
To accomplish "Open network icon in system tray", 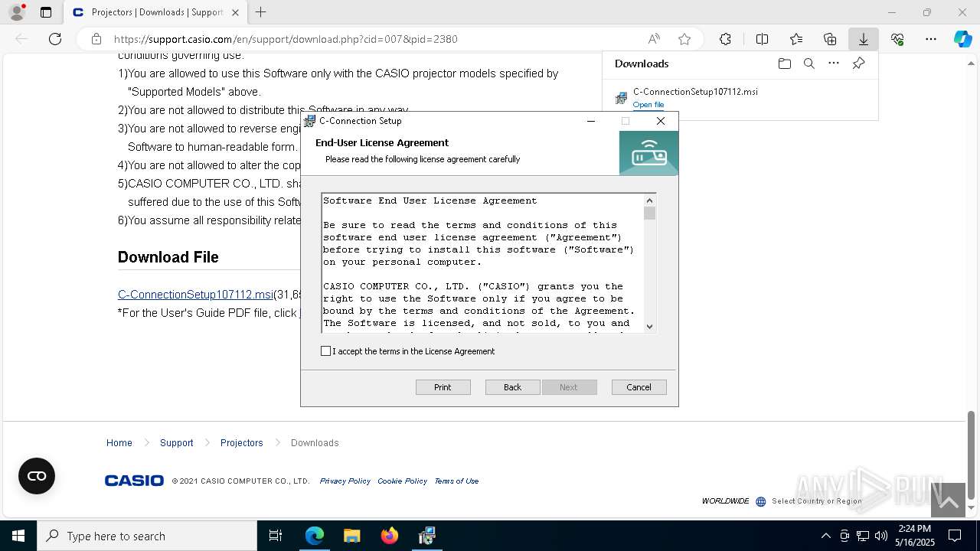I will tap(863, 536).
